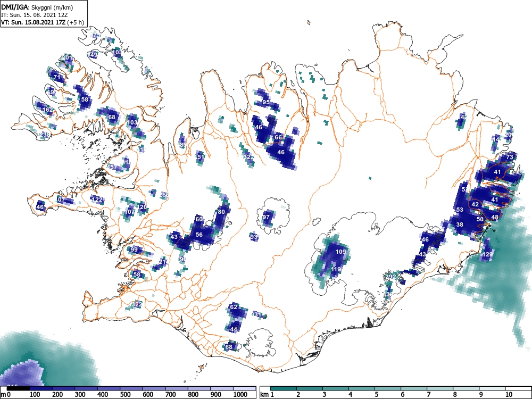Select the pale blue legend segment after 1000
The image size is (532, 399).
245,388
